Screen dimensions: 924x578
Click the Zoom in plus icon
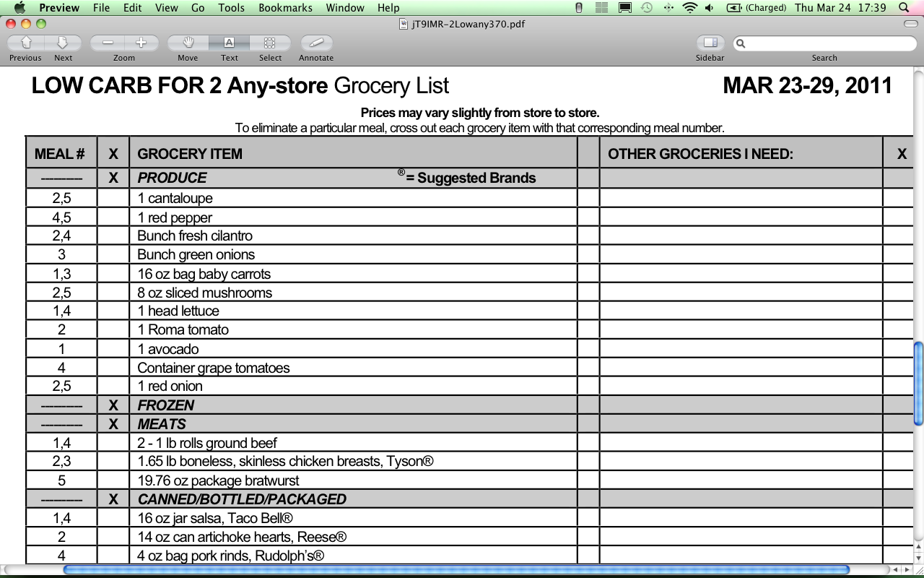click(140, 42)
